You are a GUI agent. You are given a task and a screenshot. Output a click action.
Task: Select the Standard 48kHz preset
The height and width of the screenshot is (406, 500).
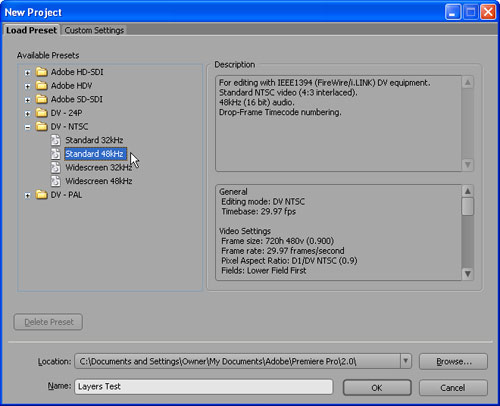95,154
